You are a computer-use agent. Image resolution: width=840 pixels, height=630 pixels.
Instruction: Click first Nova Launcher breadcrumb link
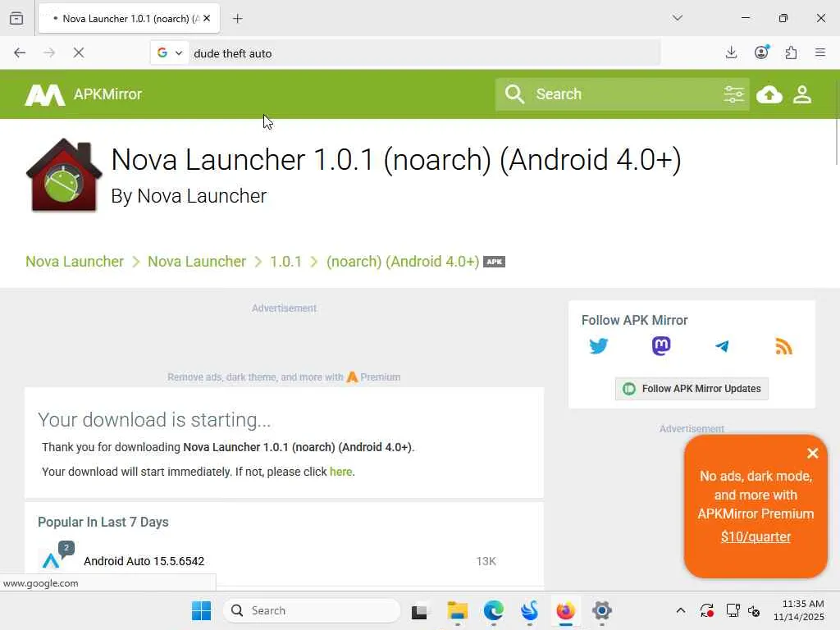(75, 262)
